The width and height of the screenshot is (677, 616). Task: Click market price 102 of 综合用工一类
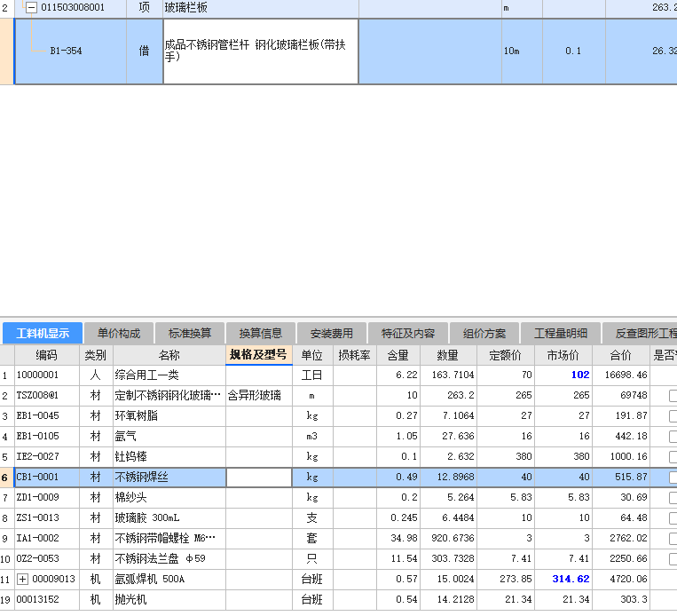pos(563,375)
